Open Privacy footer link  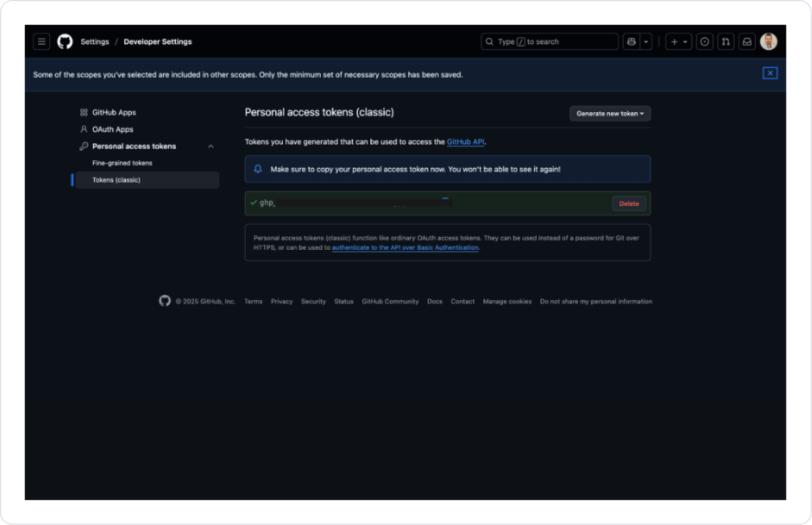[282, 301]
